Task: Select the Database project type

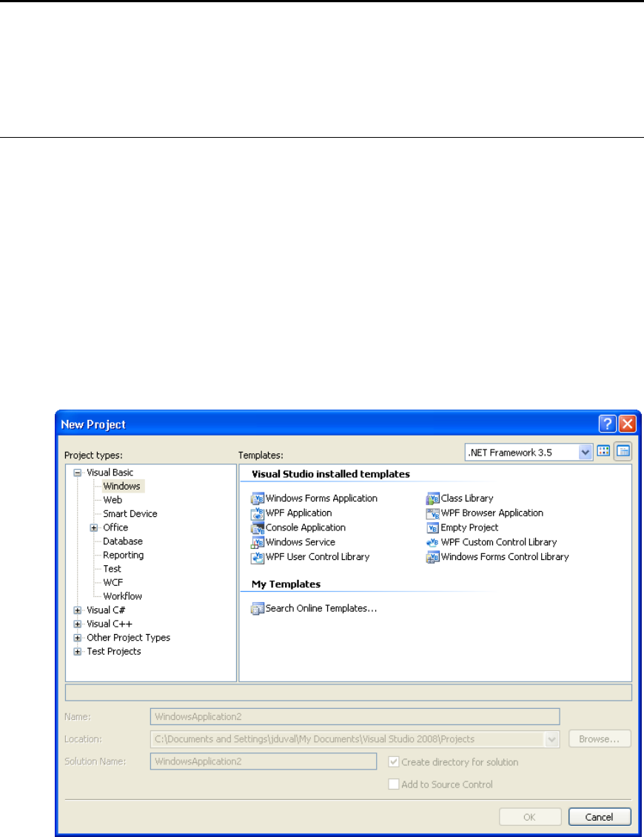Action: point(123,541)
